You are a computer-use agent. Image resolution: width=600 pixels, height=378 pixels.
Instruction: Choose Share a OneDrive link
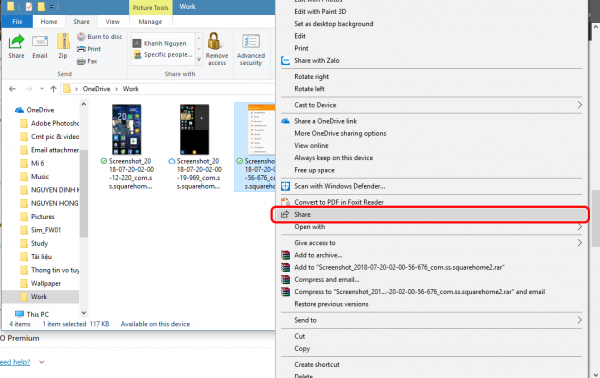pyautogui.click(x=325, y=121)
